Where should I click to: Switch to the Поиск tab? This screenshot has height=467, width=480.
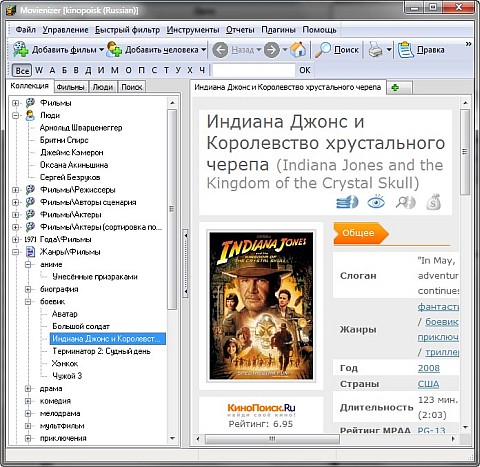132,87
